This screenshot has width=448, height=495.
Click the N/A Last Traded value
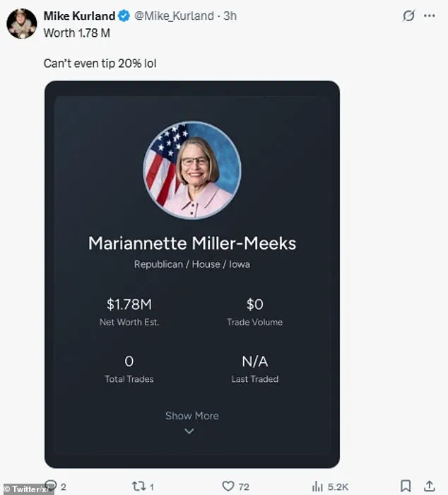[x=255, y=361]
